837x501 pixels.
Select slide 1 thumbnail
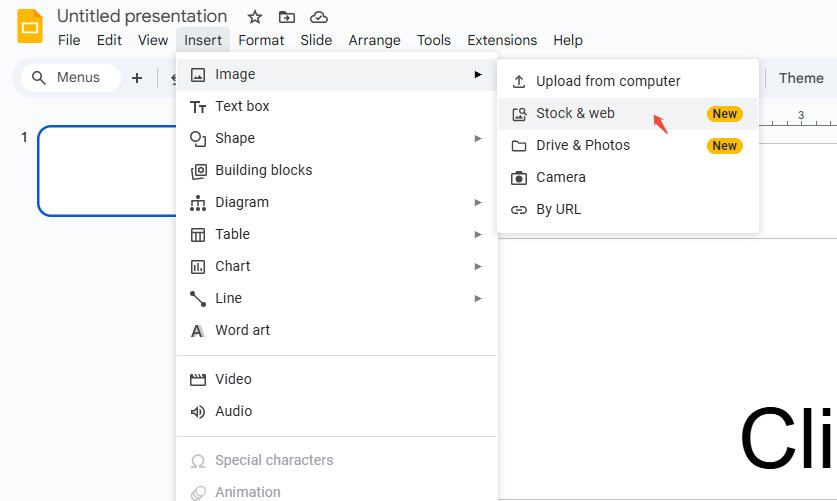pos(107,171)
